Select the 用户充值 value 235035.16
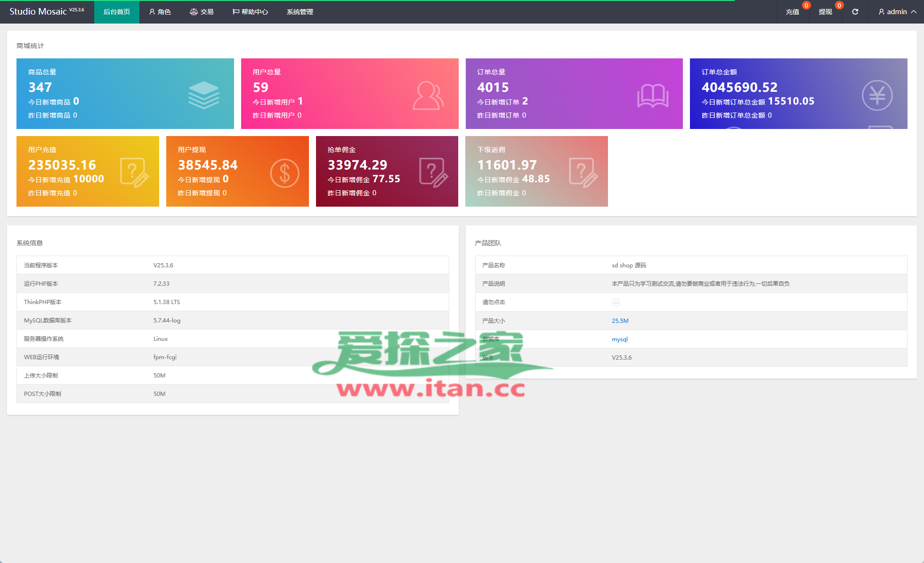 pyautogui.click(x=62, y=165)
